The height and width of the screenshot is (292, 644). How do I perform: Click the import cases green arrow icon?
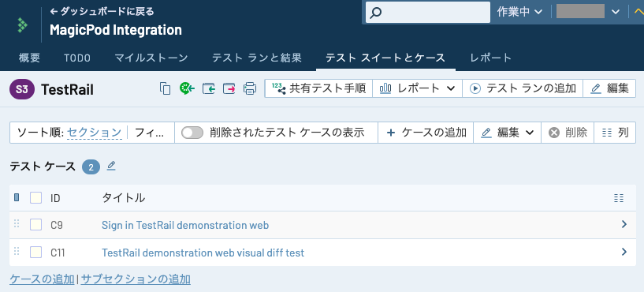(209, 88)
